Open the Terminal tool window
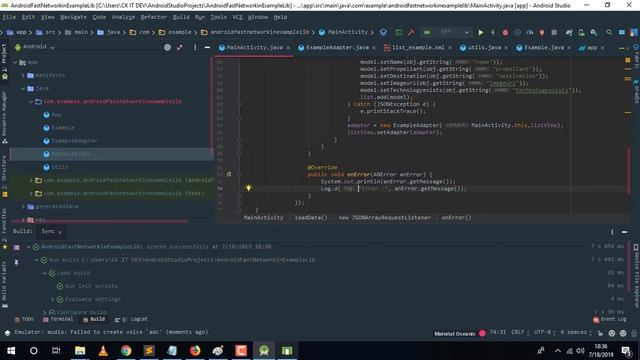640x360 pixels. coord(58,319)
